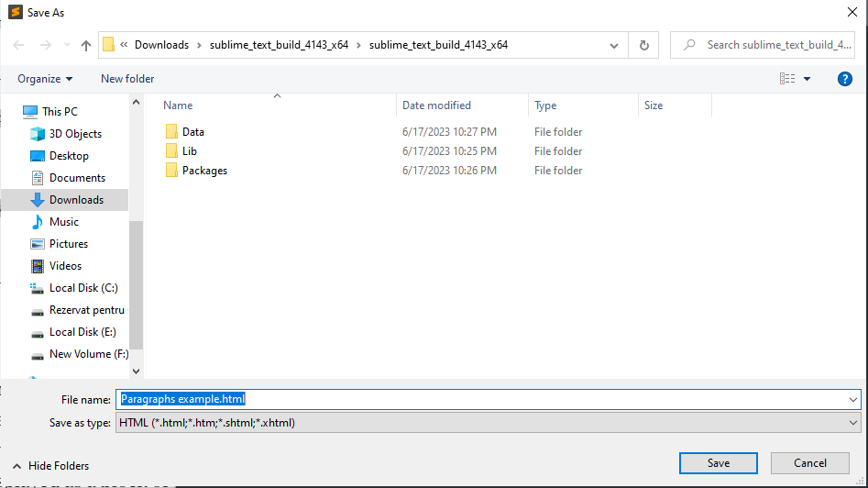
Task: Create a New folder
Action: (127, 79)
